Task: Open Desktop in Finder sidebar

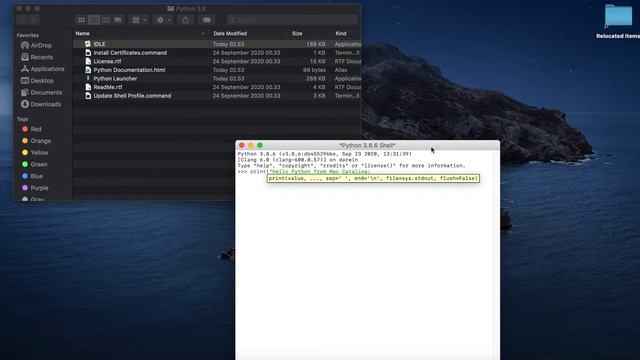Action: pos(37,81)
